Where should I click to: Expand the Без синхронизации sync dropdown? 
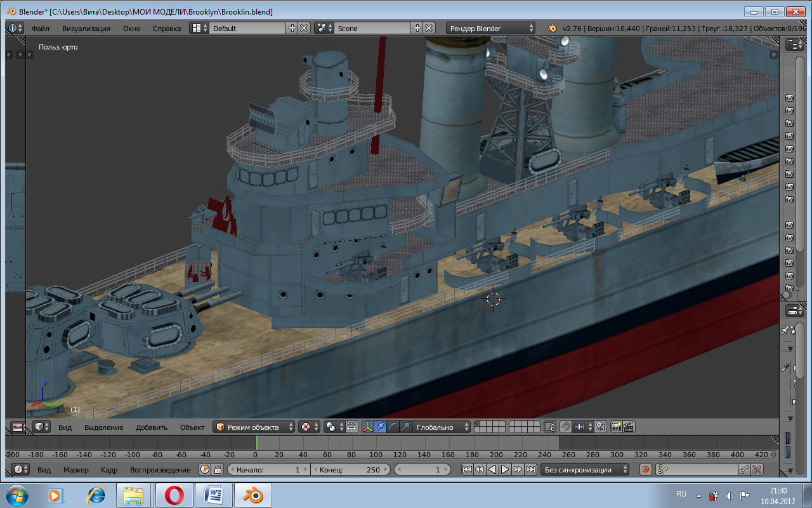coord(585,470)
